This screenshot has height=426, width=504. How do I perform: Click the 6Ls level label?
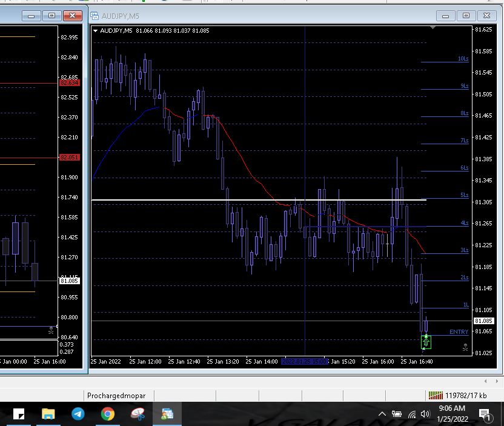[465, 167]
